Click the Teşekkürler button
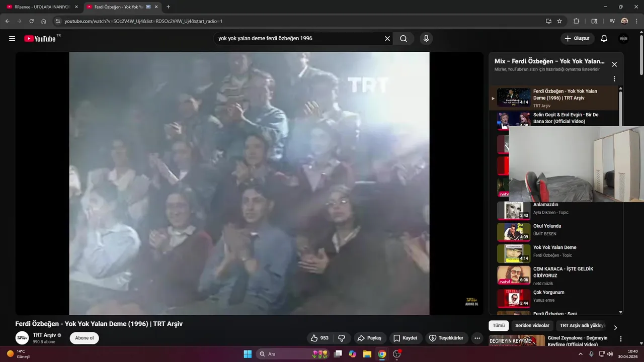This screenshot has height=362, width=644. tap(447, 338)
